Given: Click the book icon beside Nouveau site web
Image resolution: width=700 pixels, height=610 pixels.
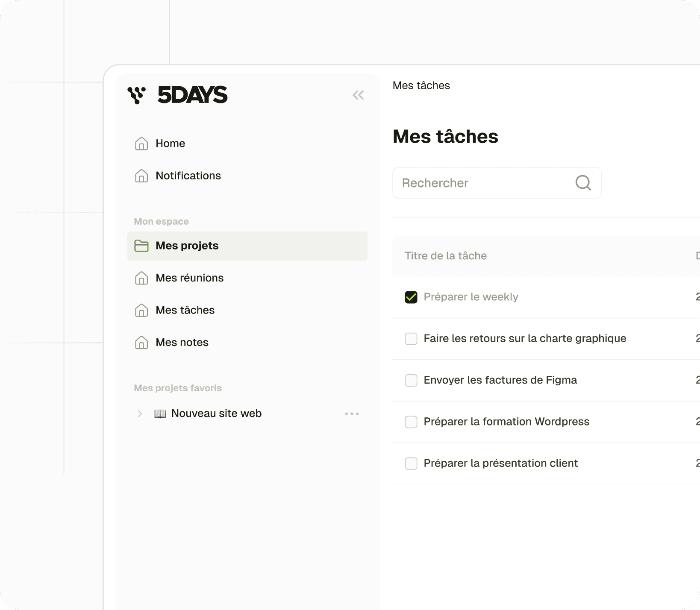Looking at the screenshot, I should [x=160, y=413].
